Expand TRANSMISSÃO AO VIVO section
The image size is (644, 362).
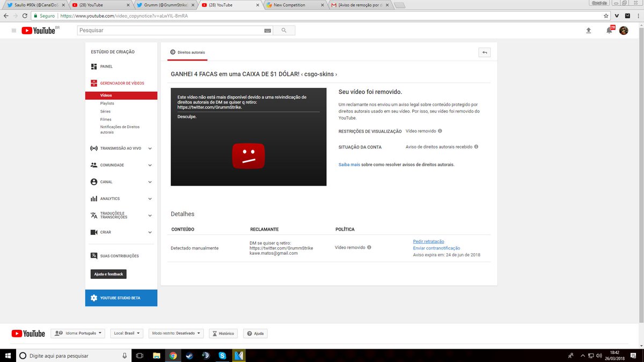121,148
